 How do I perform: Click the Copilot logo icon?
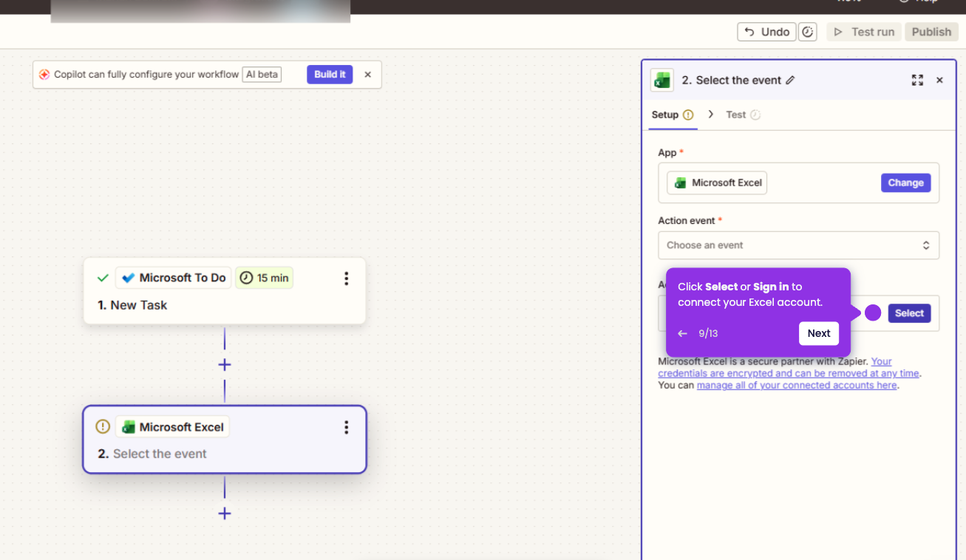pyautogui.click(x=44, y=75)
